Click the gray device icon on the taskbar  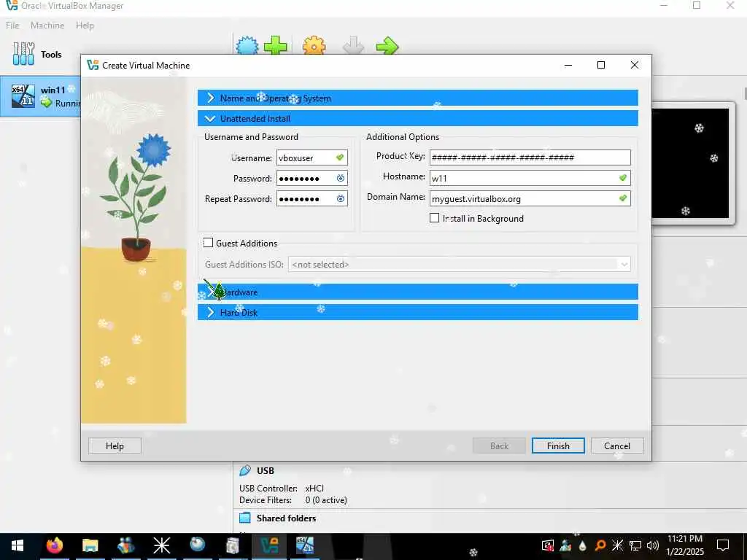233,545
